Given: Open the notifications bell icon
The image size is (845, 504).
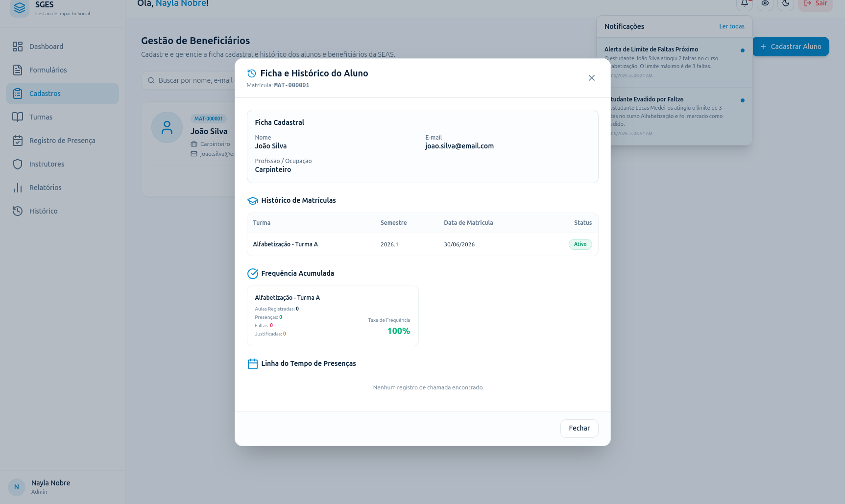Looking at the screenshot, I should (x=744, y=3).
